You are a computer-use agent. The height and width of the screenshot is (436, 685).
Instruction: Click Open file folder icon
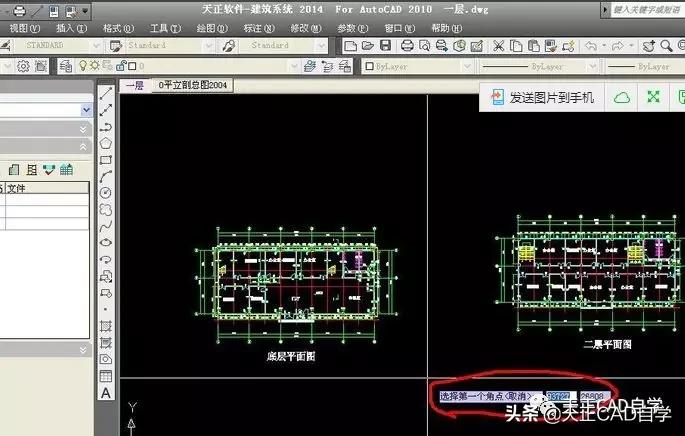pos(368,45)
